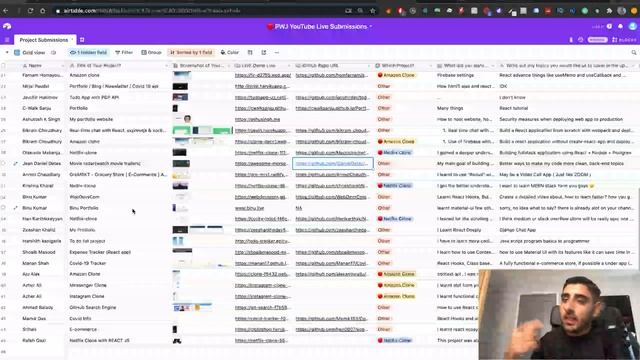
Task: Open the live demo link in Rafeh Qazi's row
Action: [x=262, y=340]
